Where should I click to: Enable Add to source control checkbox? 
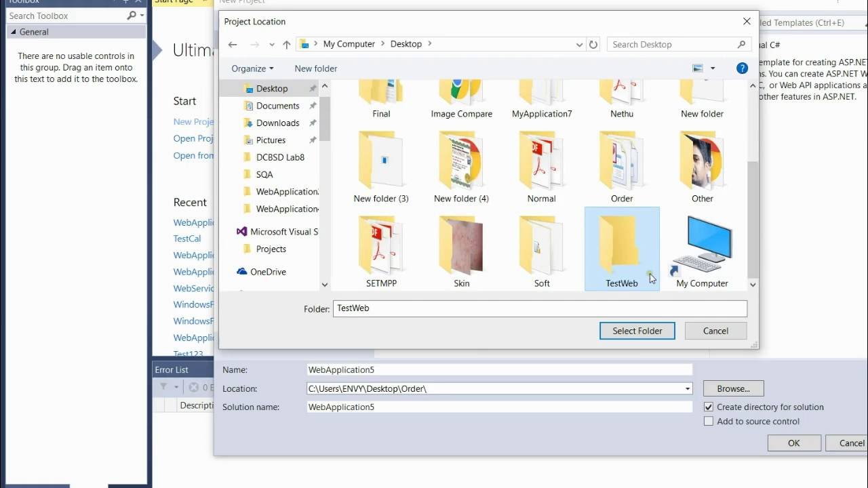709,421
